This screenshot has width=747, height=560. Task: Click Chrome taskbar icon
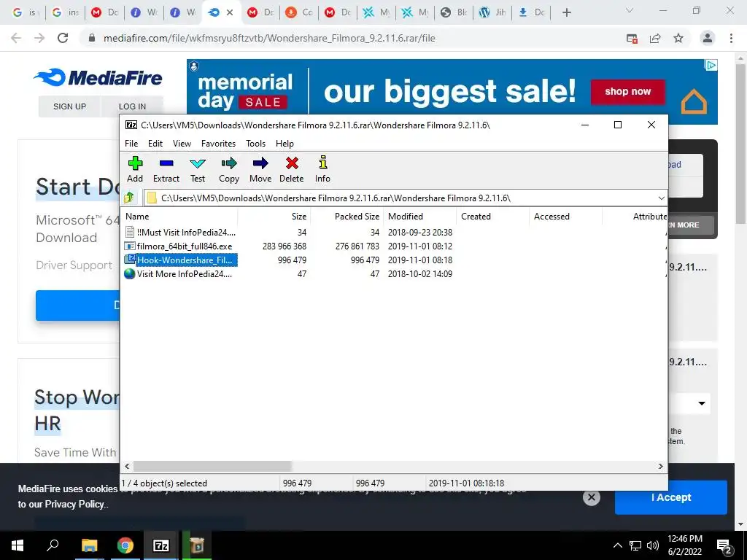point(125,545)
